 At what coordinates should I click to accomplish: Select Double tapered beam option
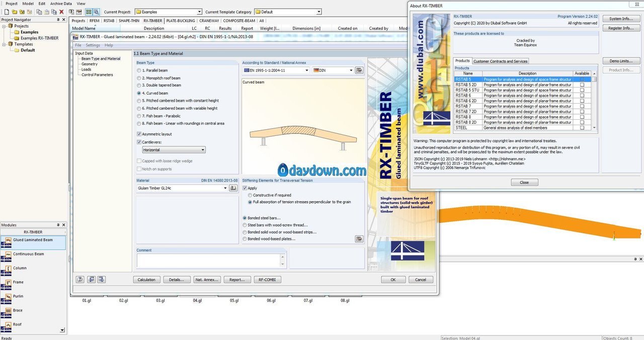[139, 86]
